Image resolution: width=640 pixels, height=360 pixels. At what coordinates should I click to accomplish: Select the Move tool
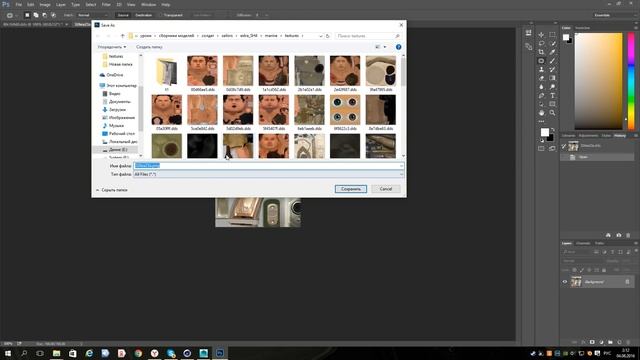(541, 35)
